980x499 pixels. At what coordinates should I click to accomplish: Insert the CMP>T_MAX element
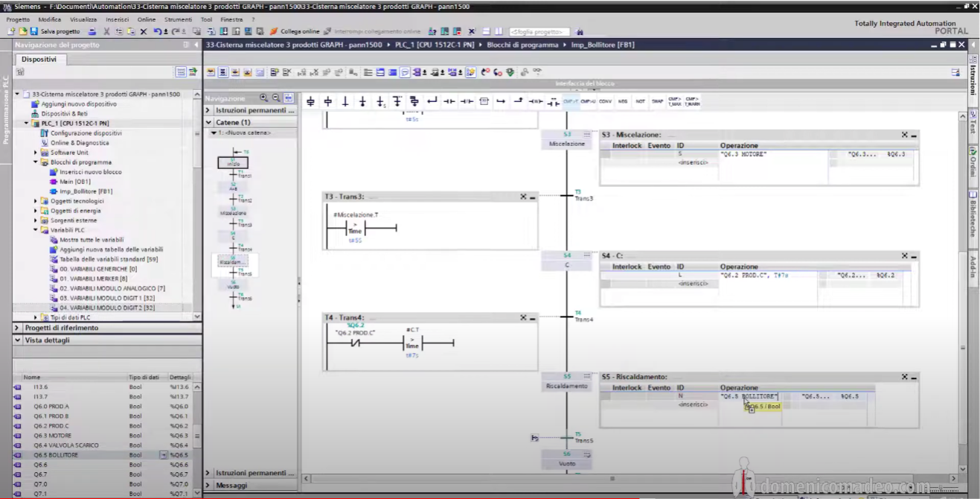tap(675, 101)
